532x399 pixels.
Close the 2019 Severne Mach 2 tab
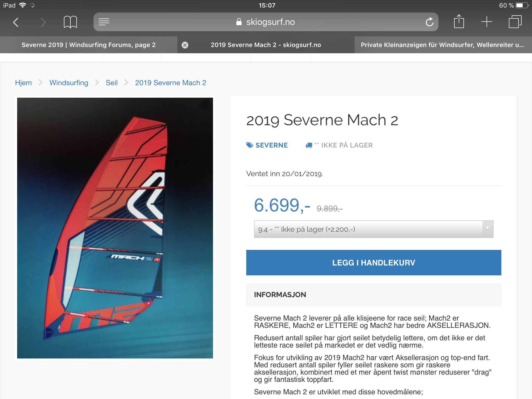(185, 45)
